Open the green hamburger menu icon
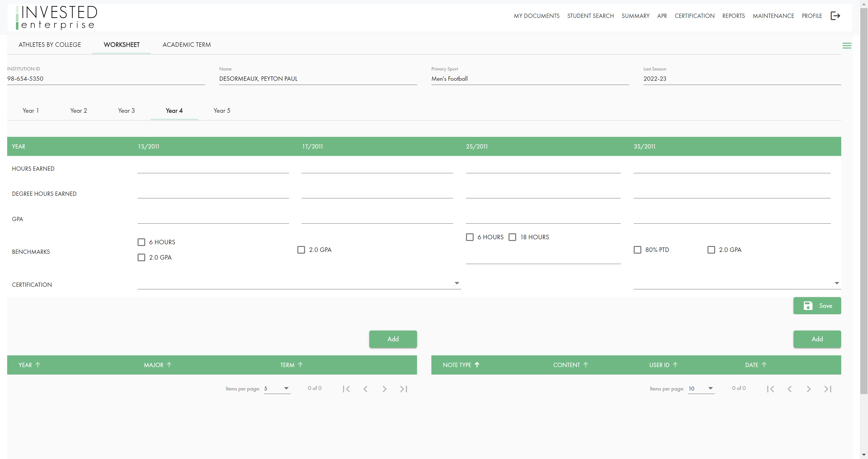 [847, 46]
